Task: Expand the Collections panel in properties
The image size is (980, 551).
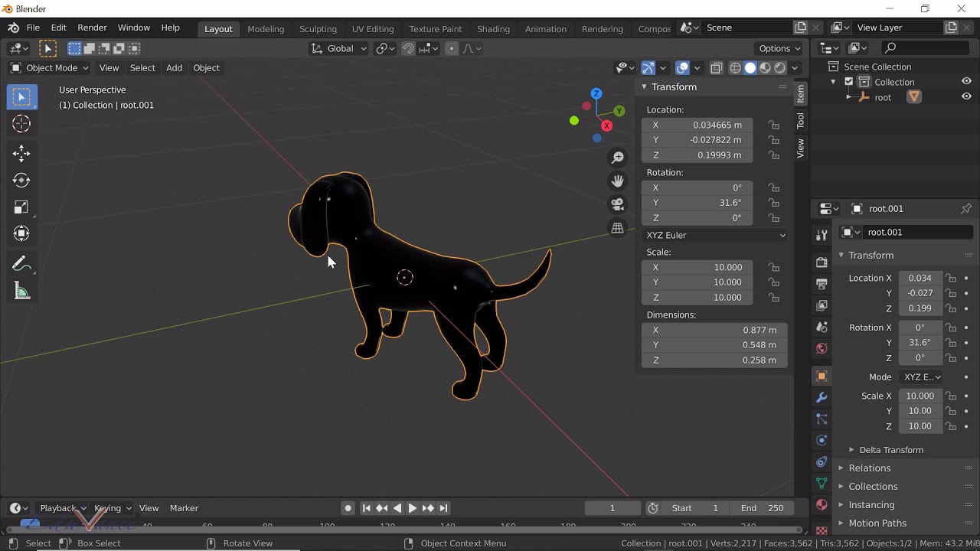Action: click(x=872, y=487)
